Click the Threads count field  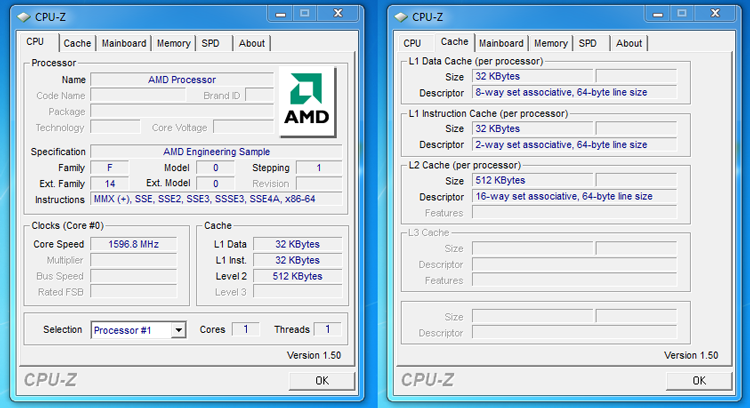click(328, 329)
